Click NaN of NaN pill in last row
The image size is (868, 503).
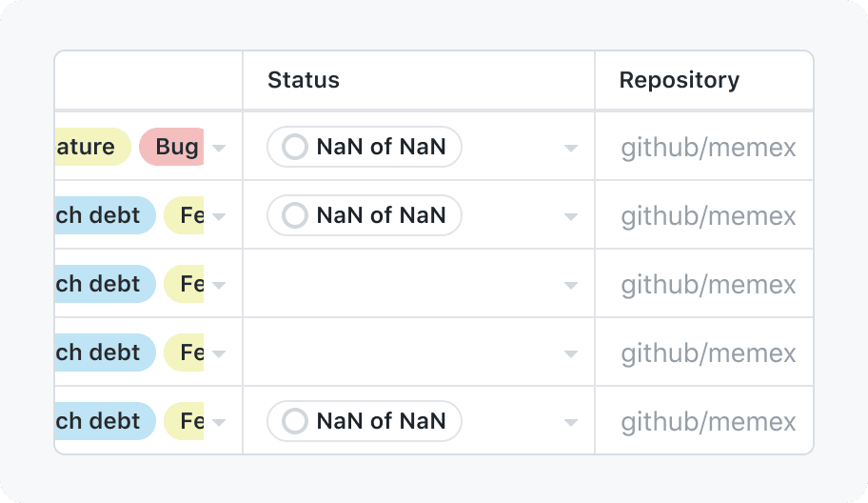[x=380, y=421]
